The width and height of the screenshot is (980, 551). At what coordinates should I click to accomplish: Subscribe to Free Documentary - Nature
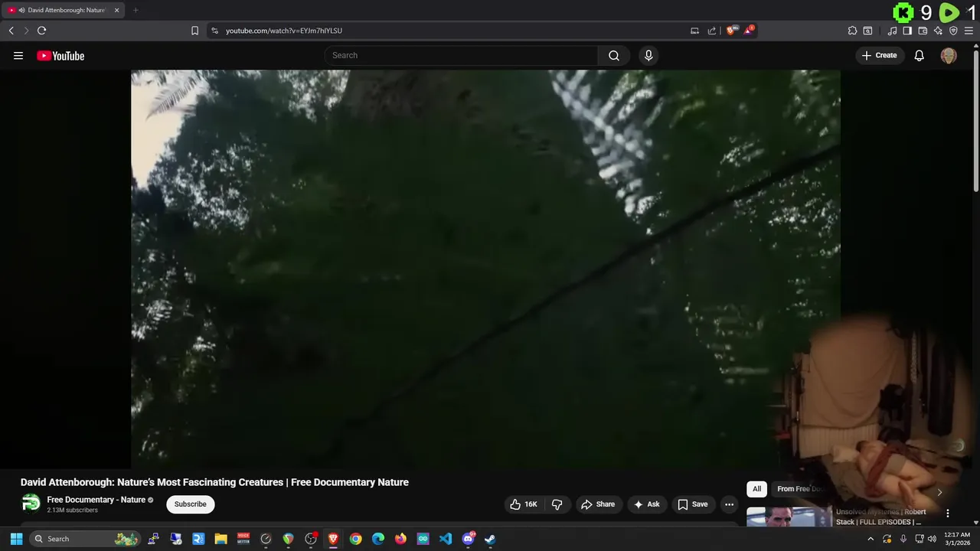[x=191, y=504]
